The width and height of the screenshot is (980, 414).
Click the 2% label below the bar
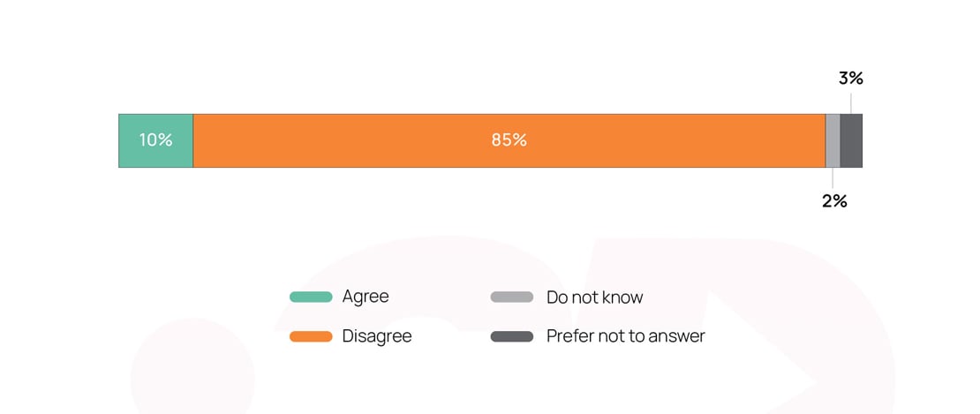tap(834, 201)
